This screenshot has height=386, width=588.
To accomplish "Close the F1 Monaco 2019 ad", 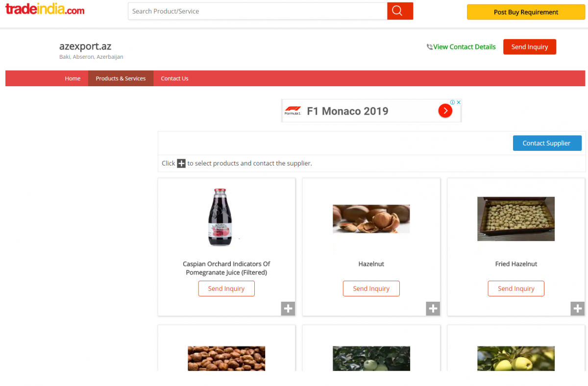I will [459, 102].
